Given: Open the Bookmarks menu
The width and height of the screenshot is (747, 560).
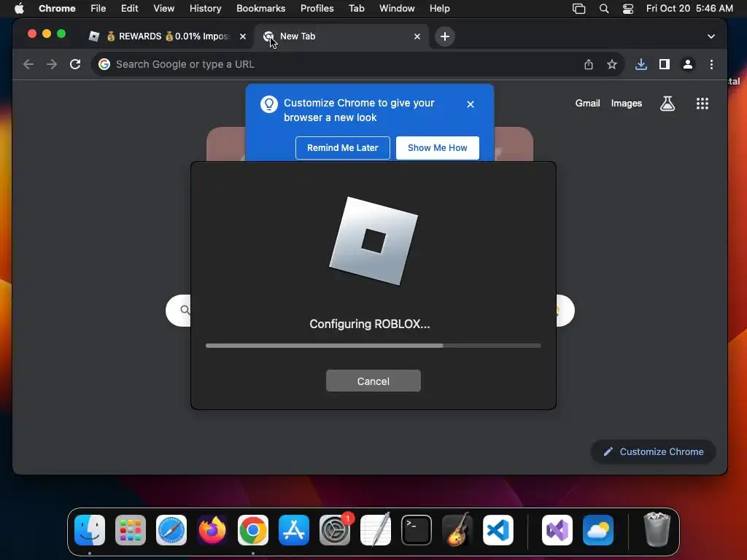Looking at the screenshot, I should (260, 8).
